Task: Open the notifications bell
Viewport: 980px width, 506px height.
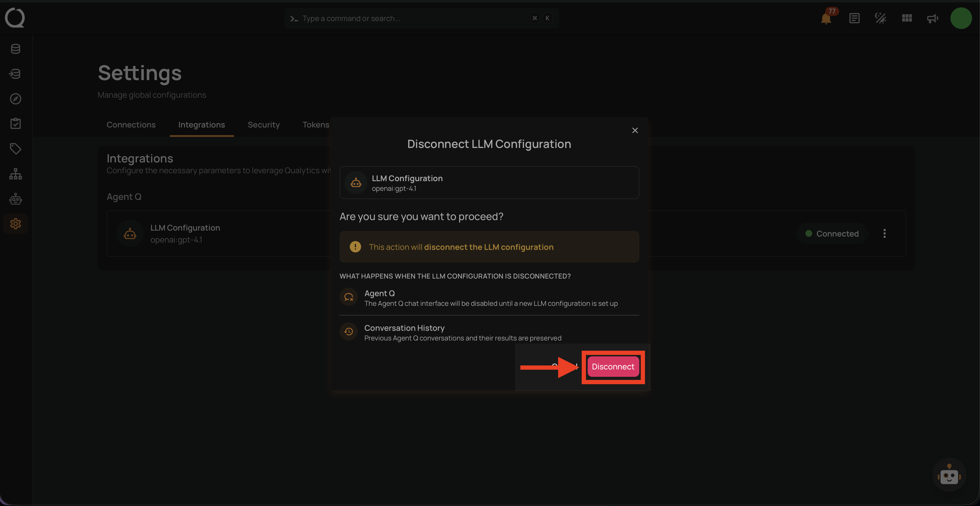Action: pyautogui.click(x=826, y=18)
